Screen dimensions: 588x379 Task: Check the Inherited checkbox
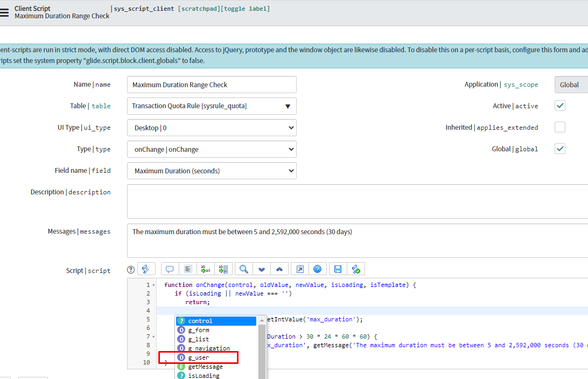[x=560, y=127]
